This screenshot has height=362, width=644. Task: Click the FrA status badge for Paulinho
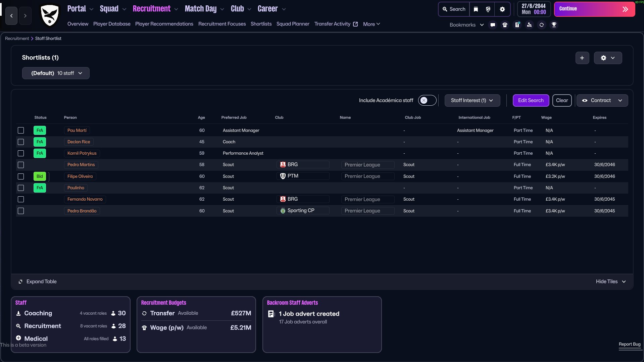pos(40,188)
